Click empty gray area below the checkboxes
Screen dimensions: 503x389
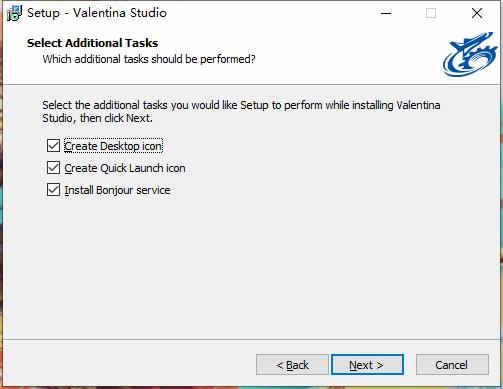pyautogui.click(x=250, y=267)
